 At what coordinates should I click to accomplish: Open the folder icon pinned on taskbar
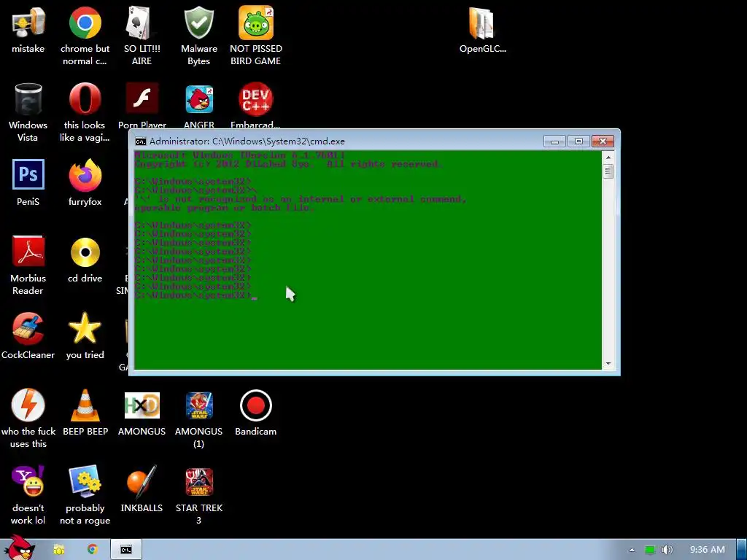point(58,550)
